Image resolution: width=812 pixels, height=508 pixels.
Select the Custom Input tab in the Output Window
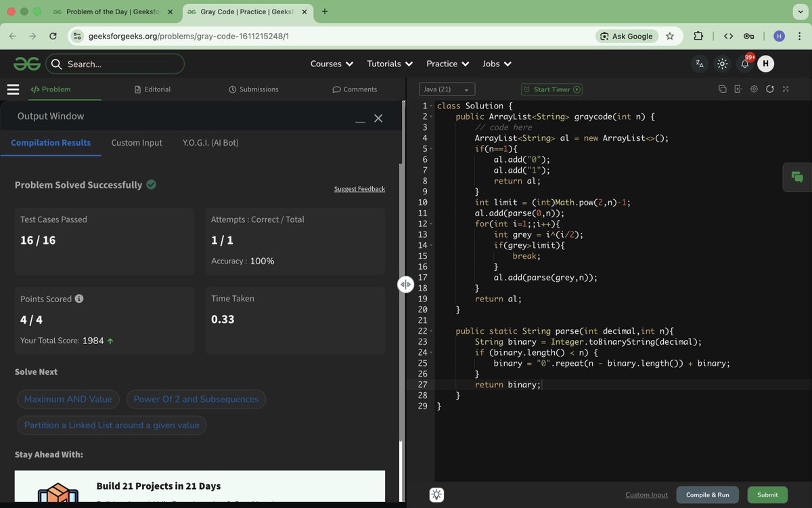pyautogui.click(x=137, y=142)
